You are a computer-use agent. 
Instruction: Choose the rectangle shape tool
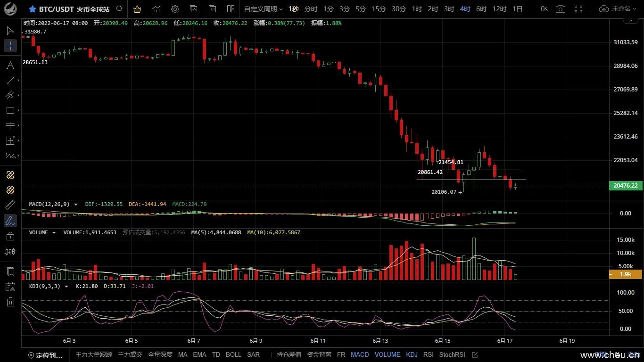point(10,110)
